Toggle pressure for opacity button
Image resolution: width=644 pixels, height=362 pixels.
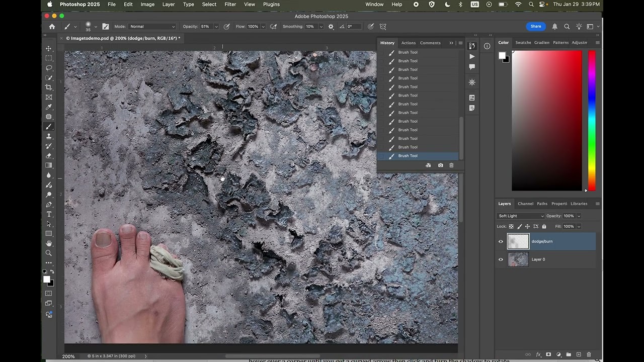pyautogui.click(x=227, y=27)
